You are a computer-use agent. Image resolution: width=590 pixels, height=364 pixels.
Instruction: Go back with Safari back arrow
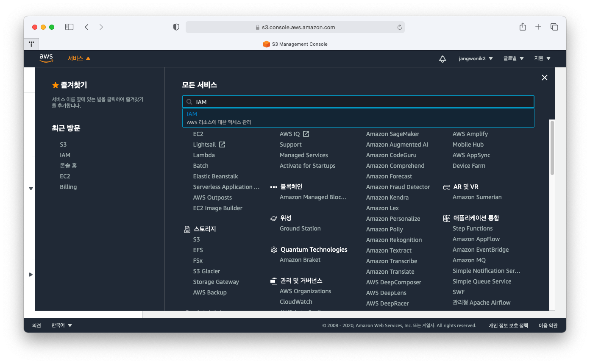click(x=86, y=27)
